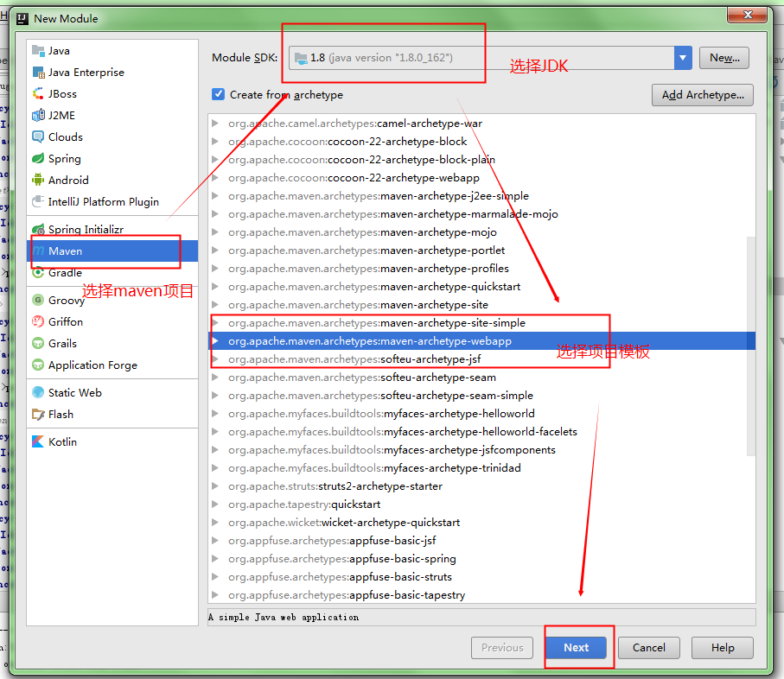This screenshot has height=679, width=784.
Task: Expand maven-archetype-j2ee-simple node
Action: (215, 196)
